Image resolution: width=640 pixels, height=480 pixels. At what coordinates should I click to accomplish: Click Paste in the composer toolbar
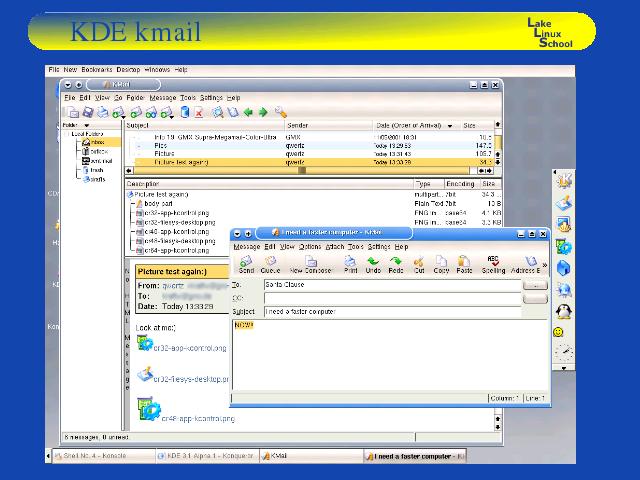coord(464,265)
